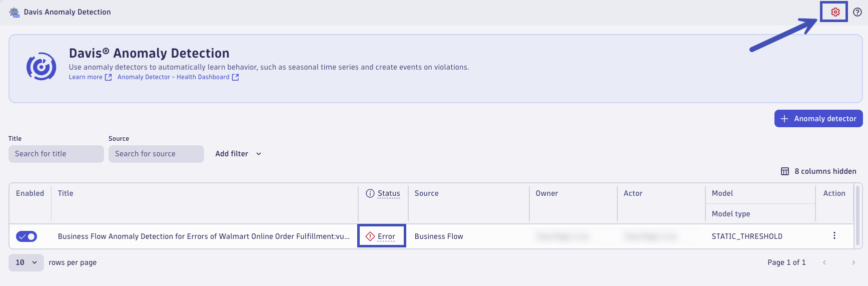Click the Error status diamond icon
Image resolution: width=868 pixels, height=286 pixels.
tap(370, 236)
